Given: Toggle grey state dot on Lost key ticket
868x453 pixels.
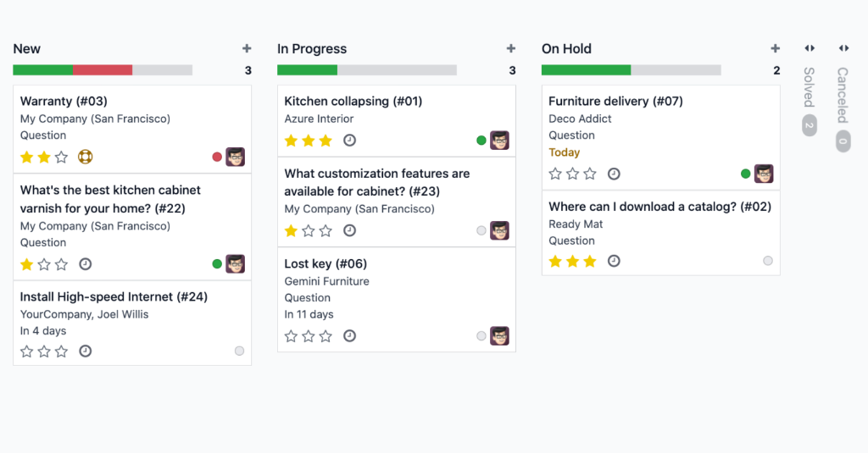Looking at the screenshot, I should (x=481, y=336).
